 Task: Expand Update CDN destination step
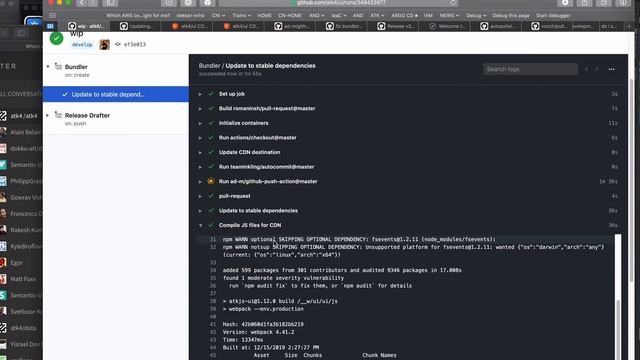(200, 152)
